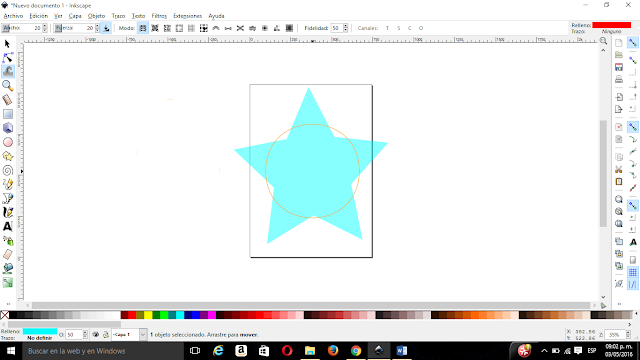Adjust the Fidelidad stepper arrows
Screen dimensions: 640x360
click(x=345, y=28)
